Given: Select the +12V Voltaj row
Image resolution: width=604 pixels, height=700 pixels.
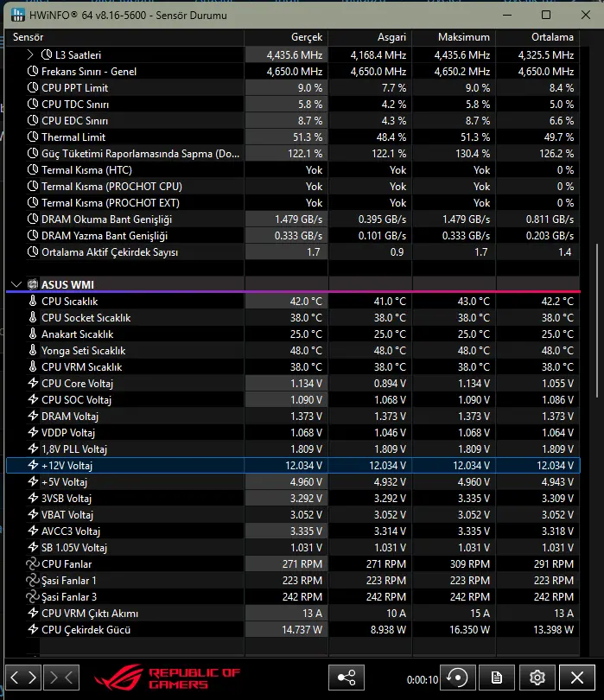Looking at the screenshot, I should (x=293, y=465).
